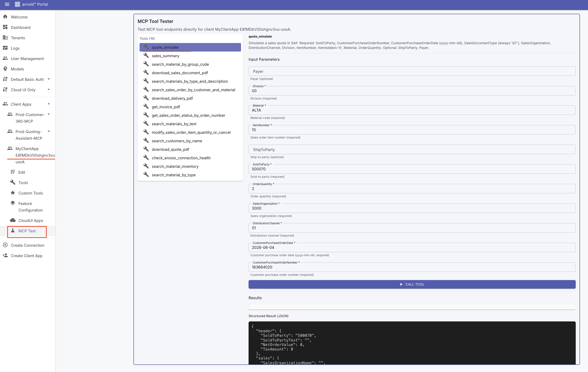This screenshot has height=372, width=588.
Task: Select get_sales_order_status_by_order_number tool
Action: coord(190,115)
